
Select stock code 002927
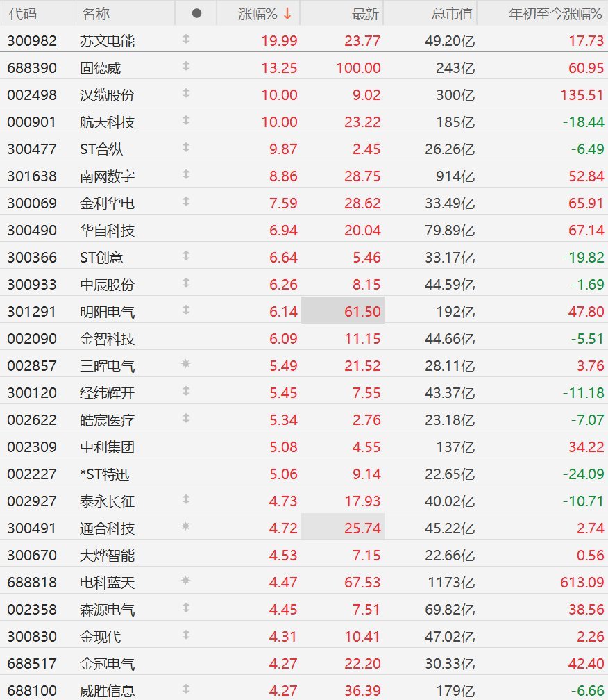[32, 501]
